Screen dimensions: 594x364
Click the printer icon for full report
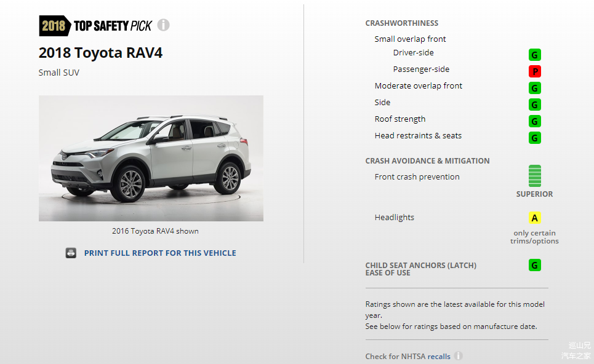point(71,253)
